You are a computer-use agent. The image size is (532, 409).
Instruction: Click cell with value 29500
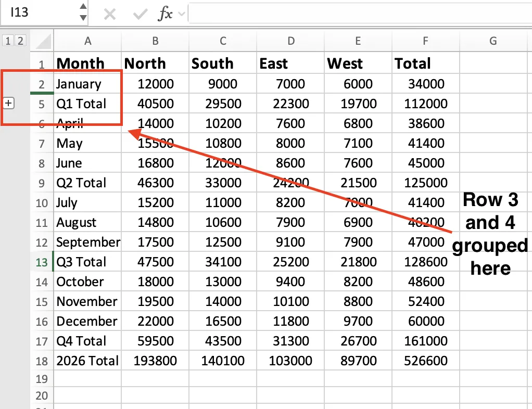pos(223,104)
